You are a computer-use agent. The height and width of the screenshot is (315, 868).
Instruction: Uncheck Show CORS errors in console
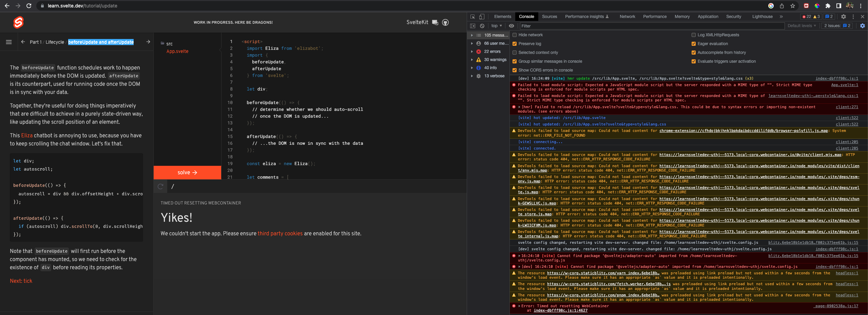tap(515, 70)
